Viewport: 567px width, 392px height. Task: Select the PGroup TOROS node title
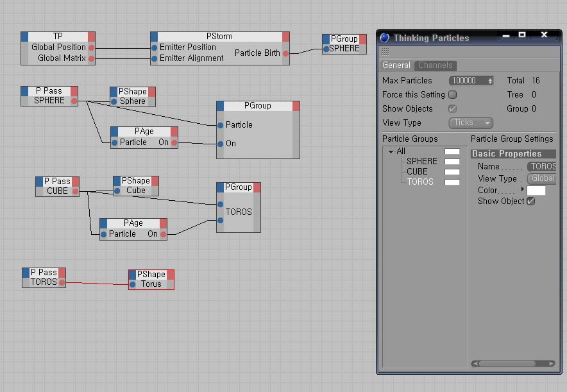tap(239, 187)
